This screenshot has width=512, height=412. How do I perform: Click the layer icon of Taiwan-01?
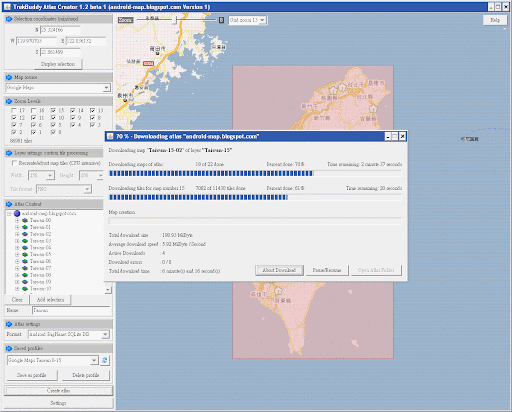click(x=25, y=227)
